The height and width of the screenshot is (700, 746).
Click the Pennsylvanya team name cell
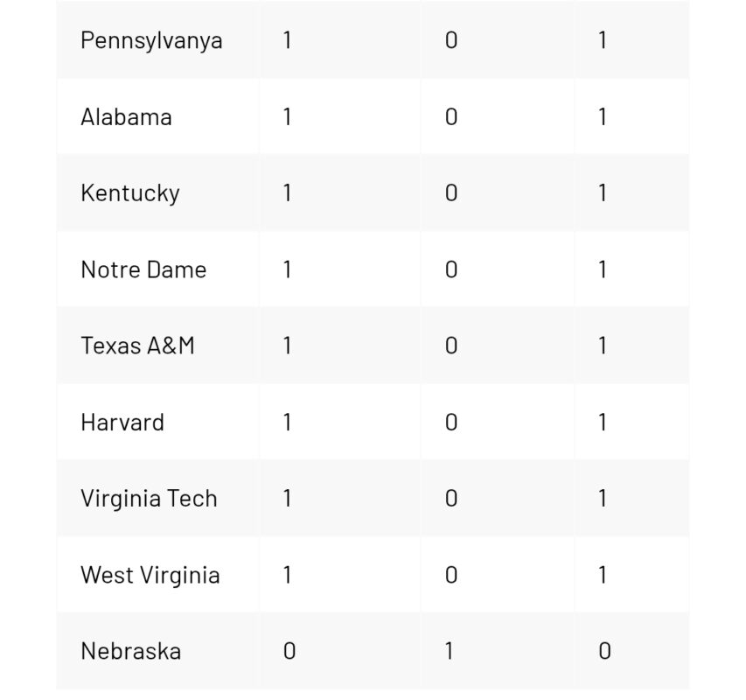(x=151, y=40)
